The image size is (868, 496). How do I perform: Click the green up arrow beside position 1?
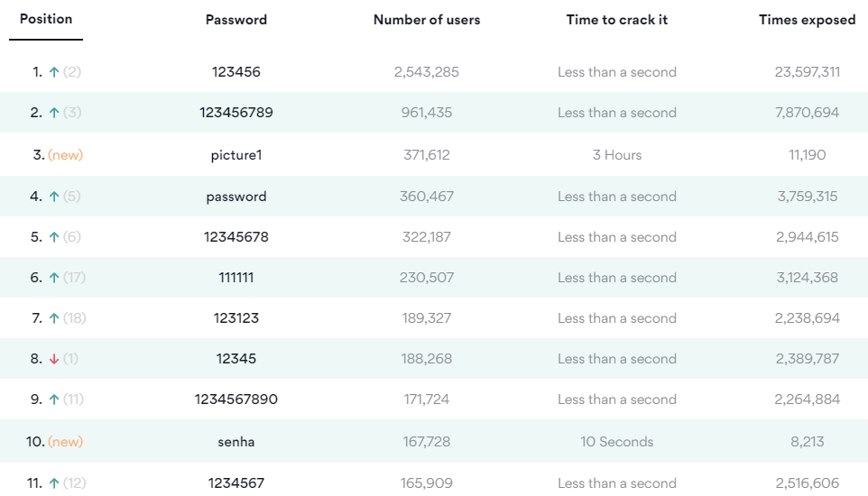click(54, 72)
